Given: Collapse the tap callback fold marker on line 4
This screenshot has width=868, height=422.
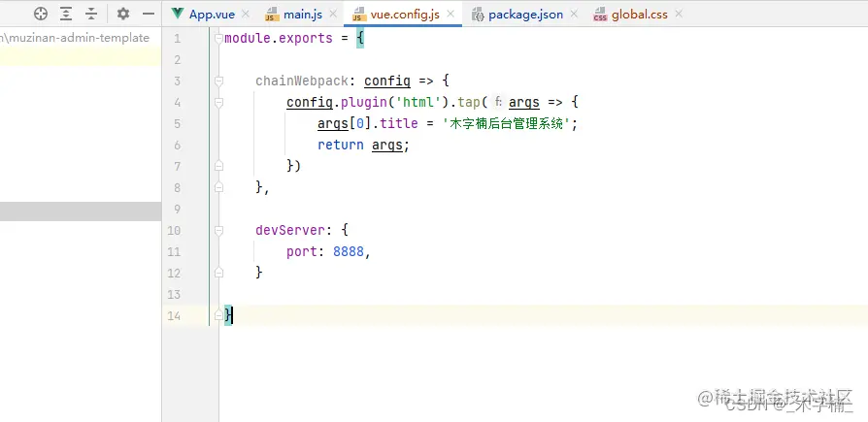Looking at the screenshot, I should coord(218,102).
